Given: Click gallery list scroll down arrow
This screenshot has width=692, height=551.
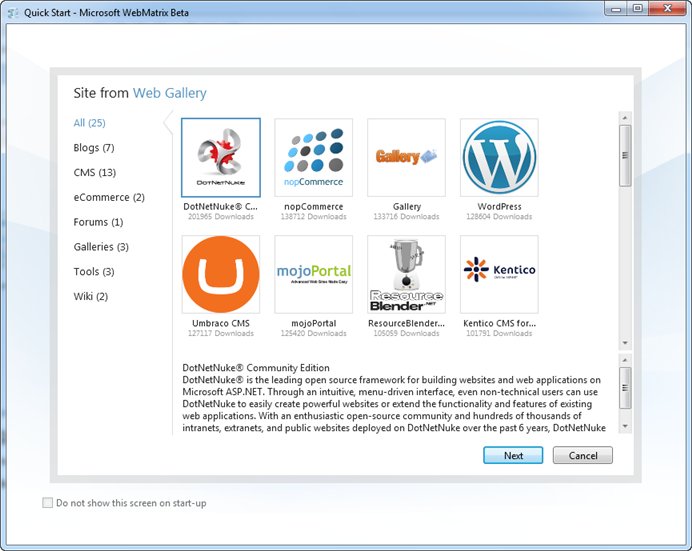Looking at the screenshot, I should [x=625, y=343].
